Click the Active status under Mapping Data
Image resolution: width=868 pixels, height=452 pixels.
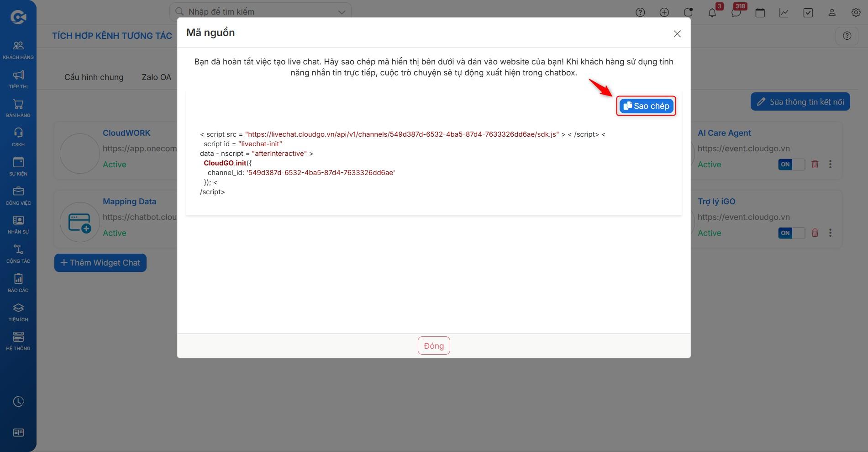coord(115,233)
